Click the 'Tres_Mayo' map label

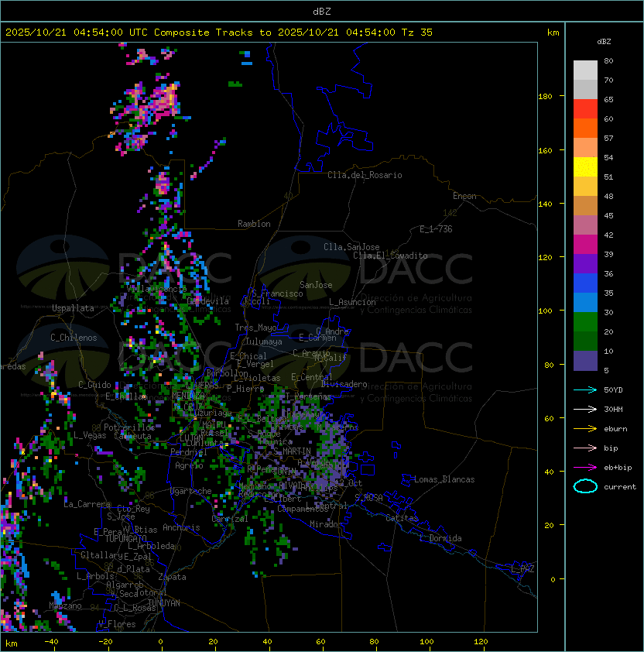[x=255, y=328]
